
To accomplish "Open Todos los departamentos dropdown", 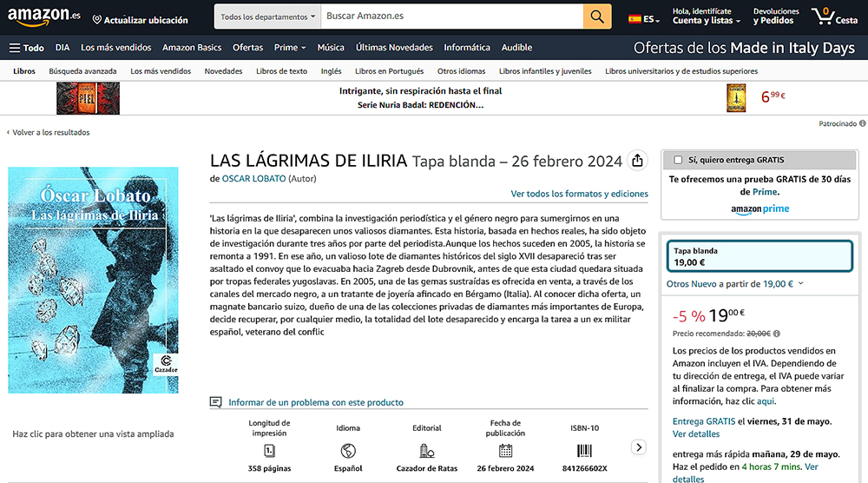I will 268,17.
